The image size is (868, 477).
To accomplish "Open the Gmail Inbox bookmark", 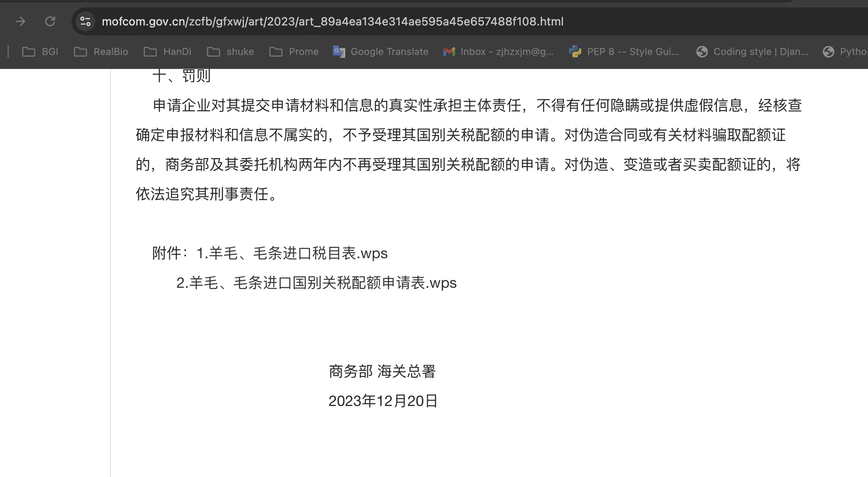I will [498, 52].
